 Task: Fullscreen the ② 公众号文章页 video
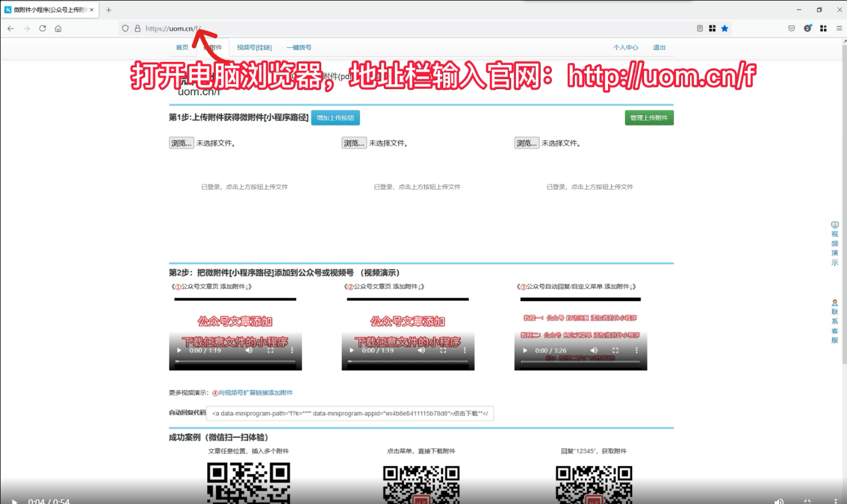[x=443, y=351]
